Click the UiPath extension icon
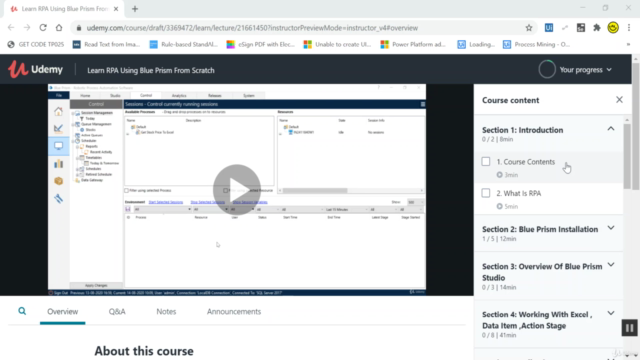This screenshot has width=640, height=360. (549, 28)
